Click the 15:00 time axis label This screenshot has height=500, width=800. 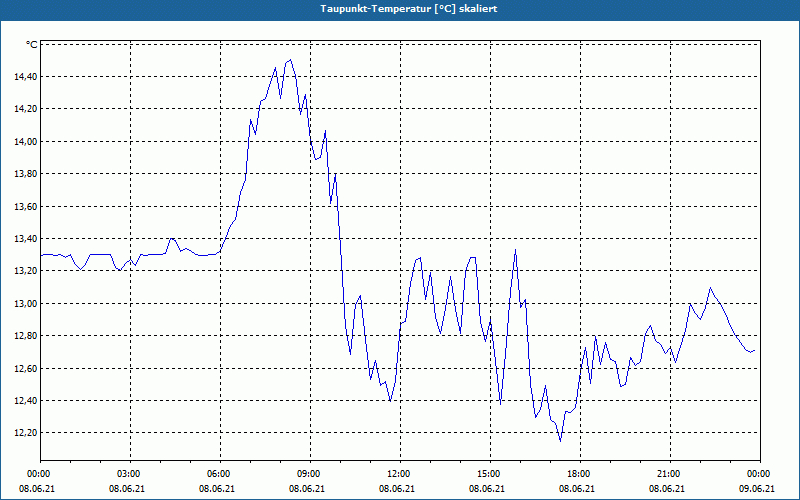(x=490, y=474)
